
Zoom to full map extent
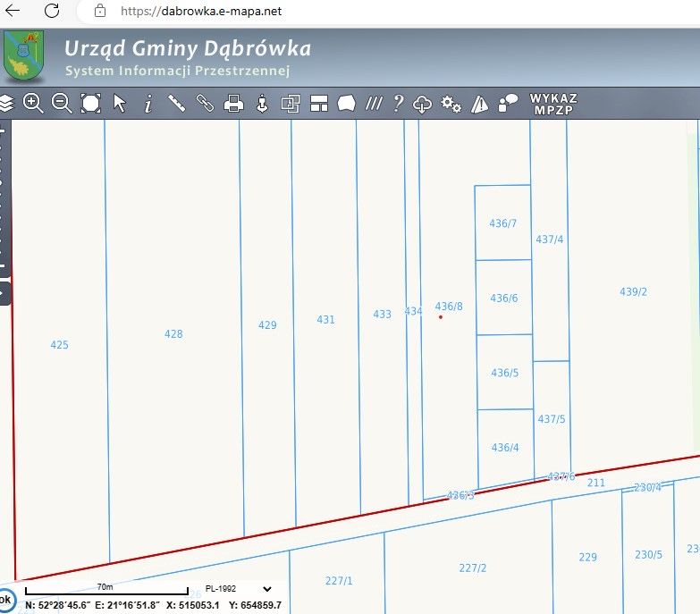coord(90,103)
